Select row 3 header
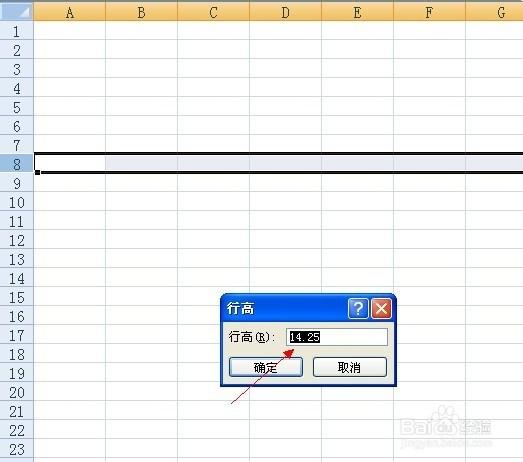 17,69
